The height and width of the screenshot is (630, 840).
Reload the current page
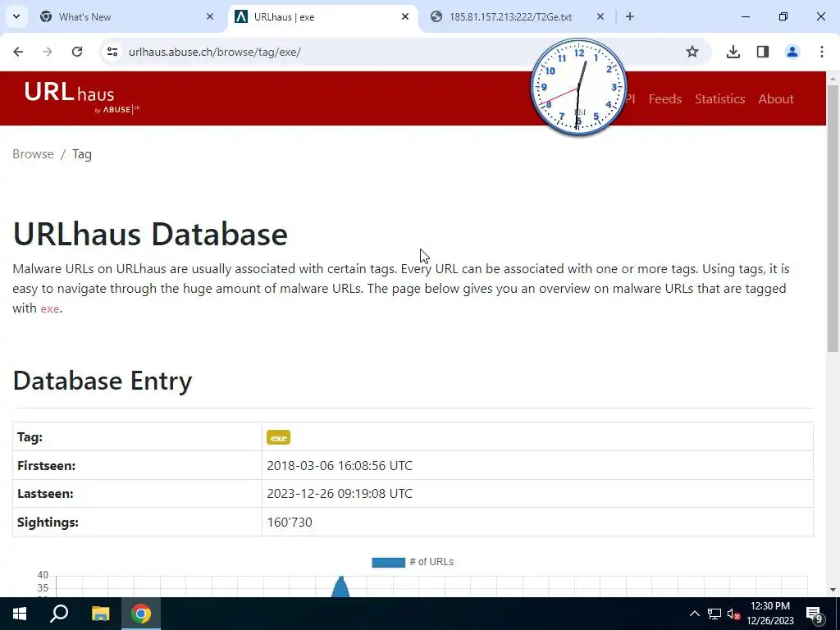point(77,52)
